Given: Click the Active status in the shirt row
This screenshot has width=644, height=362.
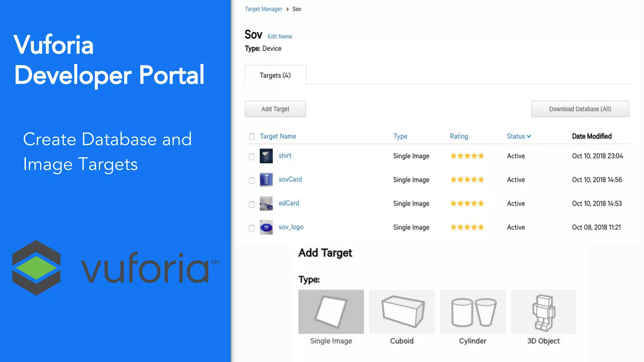Looking at the screenshot, I should click(516, 156).
